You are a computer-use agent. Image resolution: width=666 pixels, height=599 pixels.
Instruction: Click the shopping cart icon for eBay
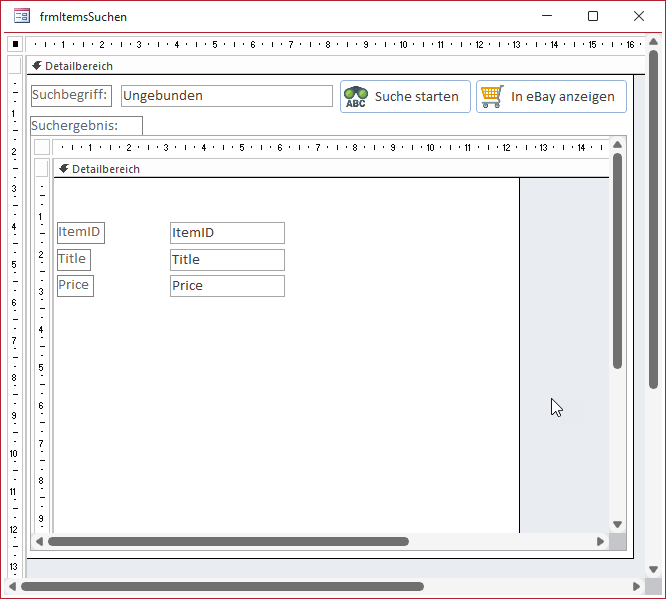[491, 97]
